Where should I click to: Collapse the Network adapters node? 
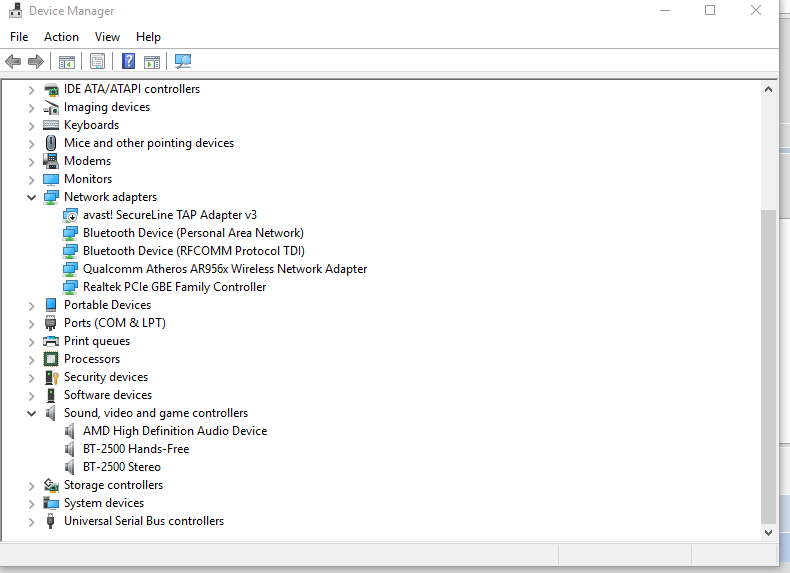point(31,198)
